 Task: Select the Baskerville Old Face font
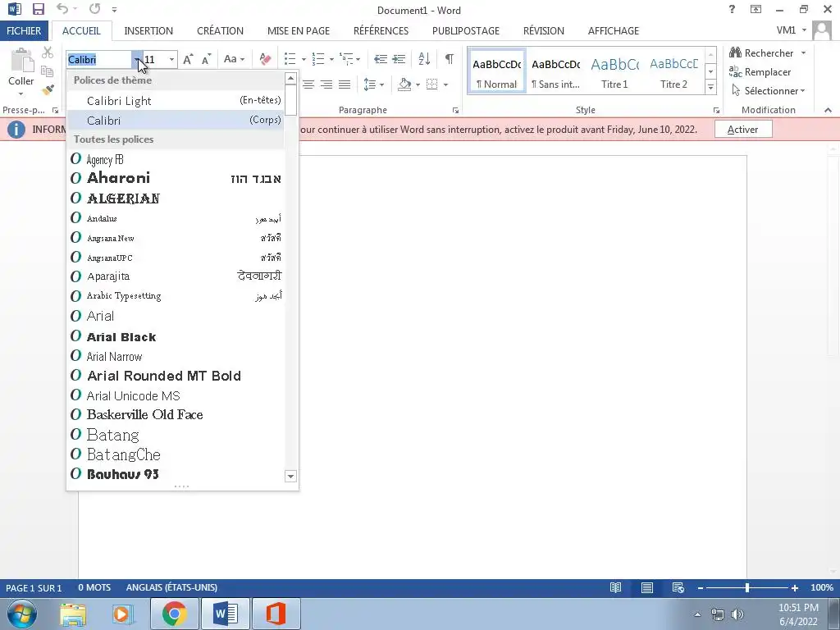coord(176,414)
